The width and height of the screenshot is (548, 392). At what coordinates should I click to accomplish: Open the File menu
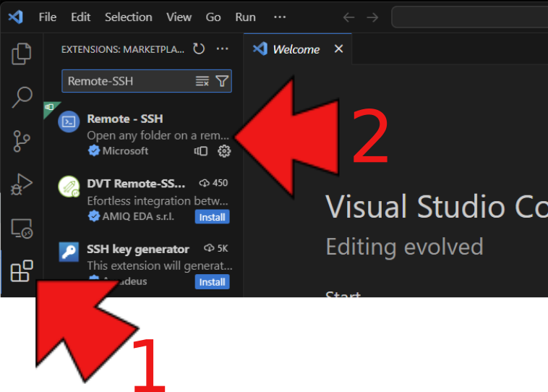click(x=47, y=17)
